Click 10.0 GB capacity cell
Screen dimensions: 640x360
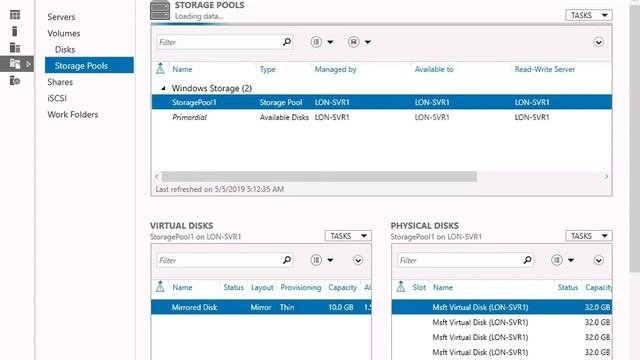click(341, 307)
